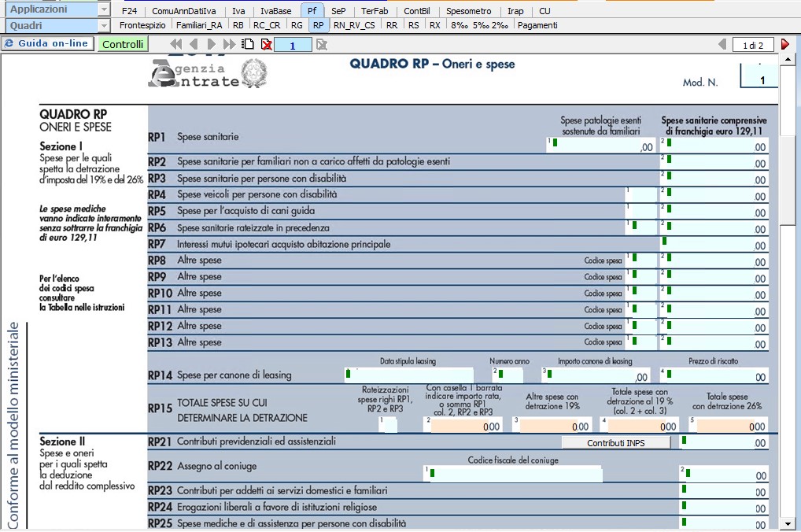Go to next module with the grey right arrow next to Controlli

[211, 44]
